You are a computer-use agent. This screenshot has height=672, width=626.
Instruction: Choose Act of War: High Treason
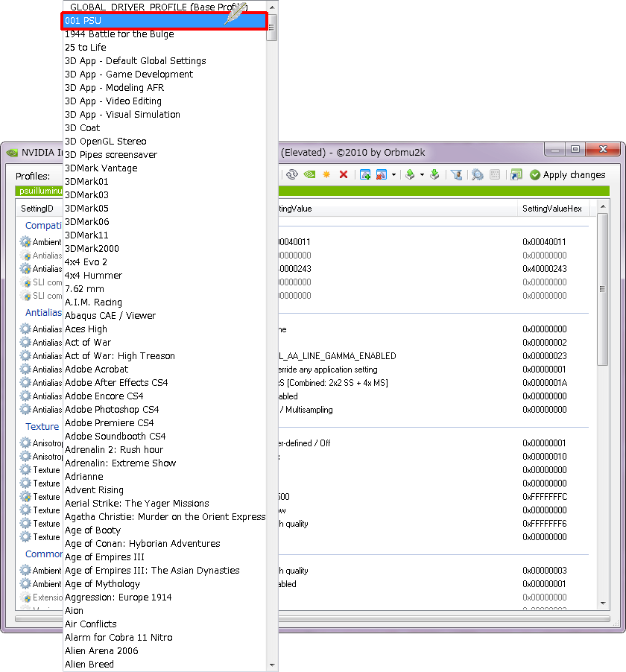click(x=165, y=355)
